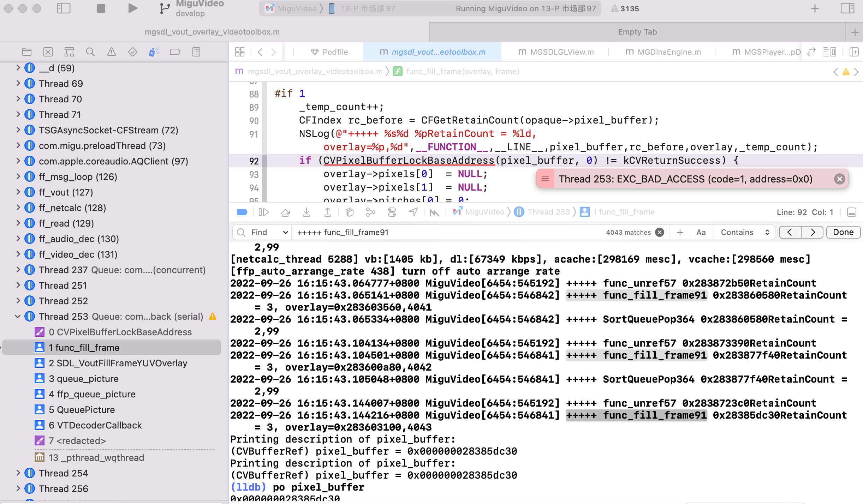The height and width of the screenshot is (504, 863).
Task: Toggle the Aa case-sensitive search option
Action: 701,232
